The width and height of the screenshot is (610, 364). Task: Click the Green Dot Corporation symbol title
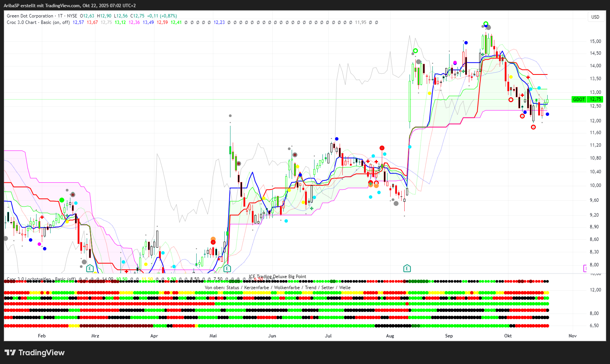(30, 16)
